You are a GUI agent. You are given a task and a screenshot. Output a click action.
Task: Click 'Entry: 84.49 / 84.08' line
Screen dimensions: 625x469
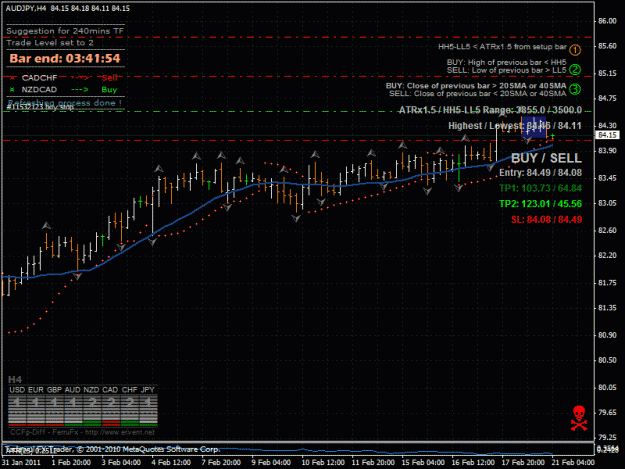(540, 173)
